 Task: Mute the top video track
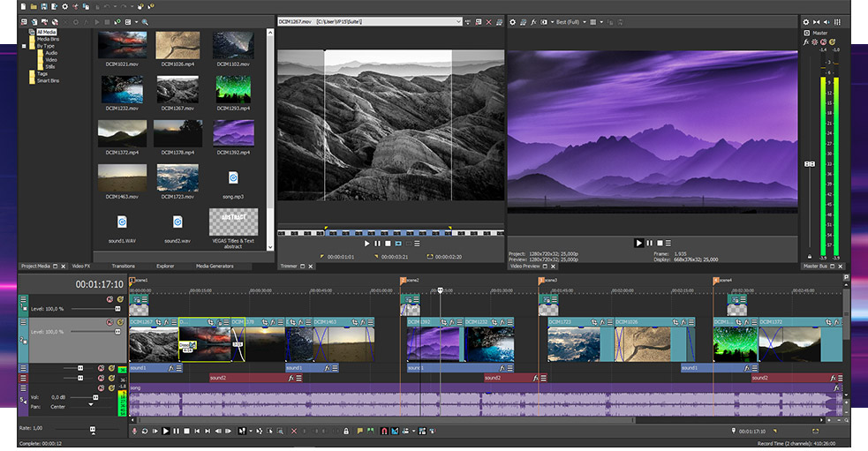click(110, 299)
